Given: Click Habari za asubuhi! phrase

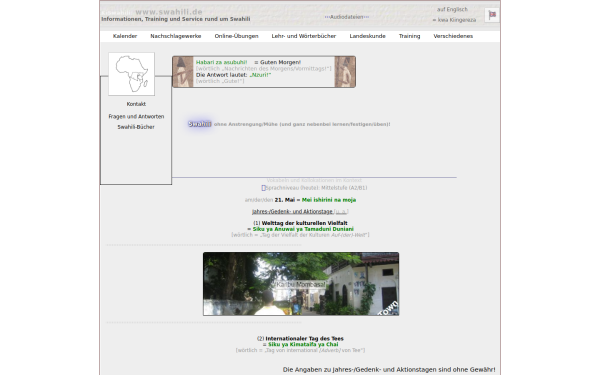Looking at the screenshot, I should (222, 62).
